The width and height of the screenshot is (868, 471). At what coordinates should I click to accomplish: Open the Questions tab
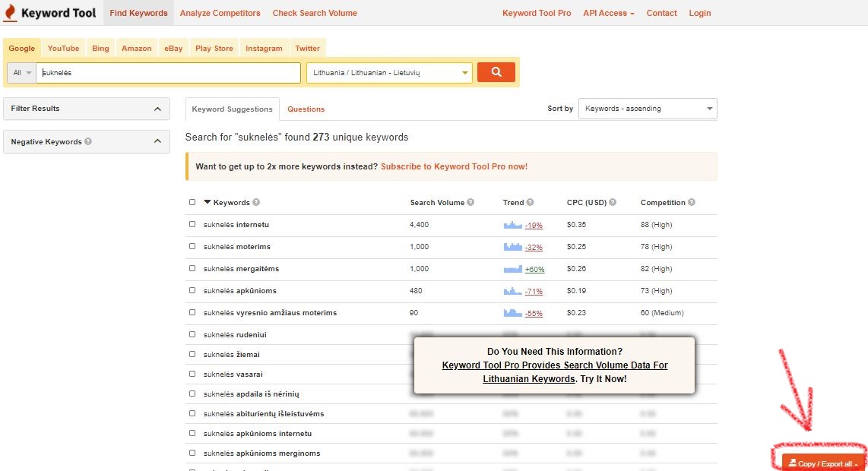click(306, 109)
